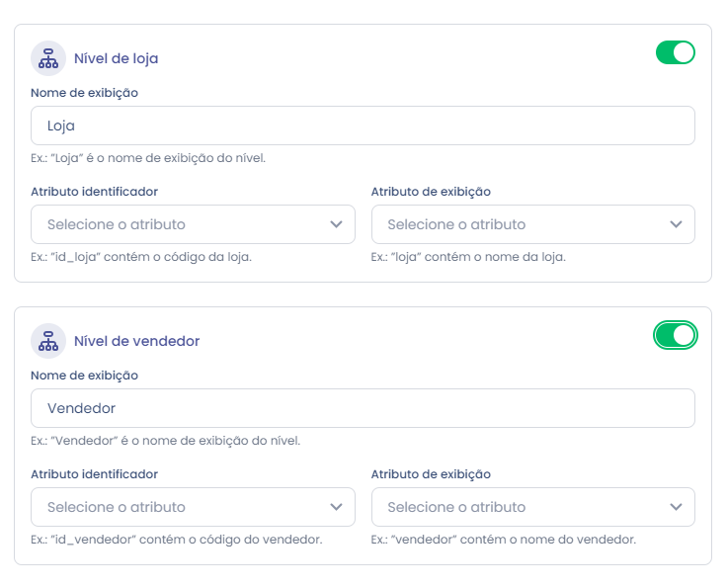Screen dimensions: 727x588
Task: Expand Atributo identificador dropdown in vendedor section
Action: tap(193, 507)
